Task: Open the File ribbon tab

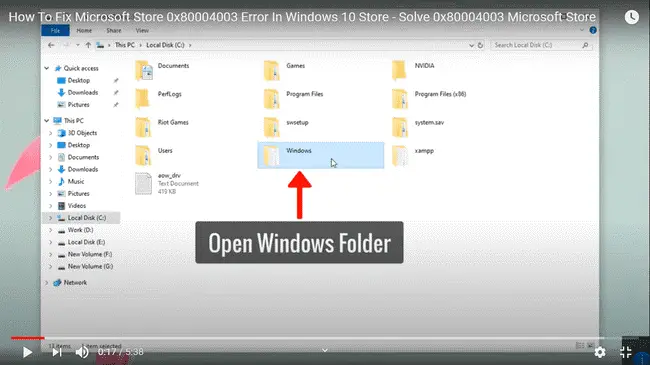Action: (55, 30)
